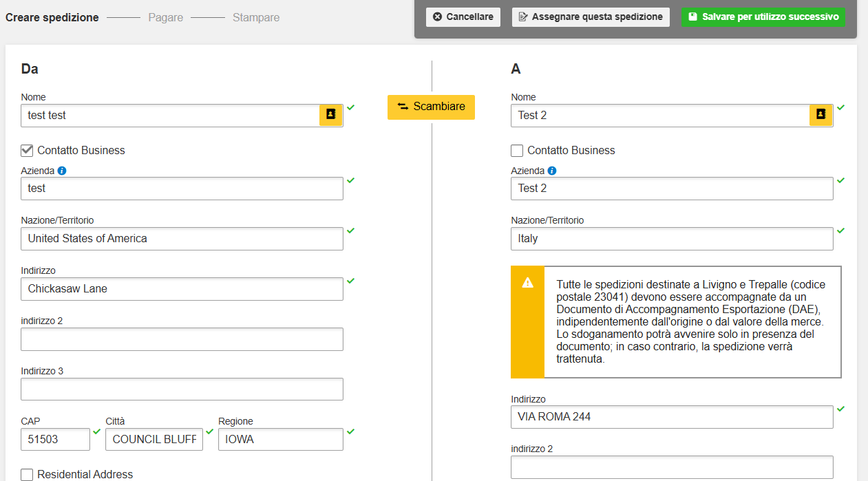Uncheck sender Contatto Business checkbox
The image size is (868, 481).
click(28, 151)
